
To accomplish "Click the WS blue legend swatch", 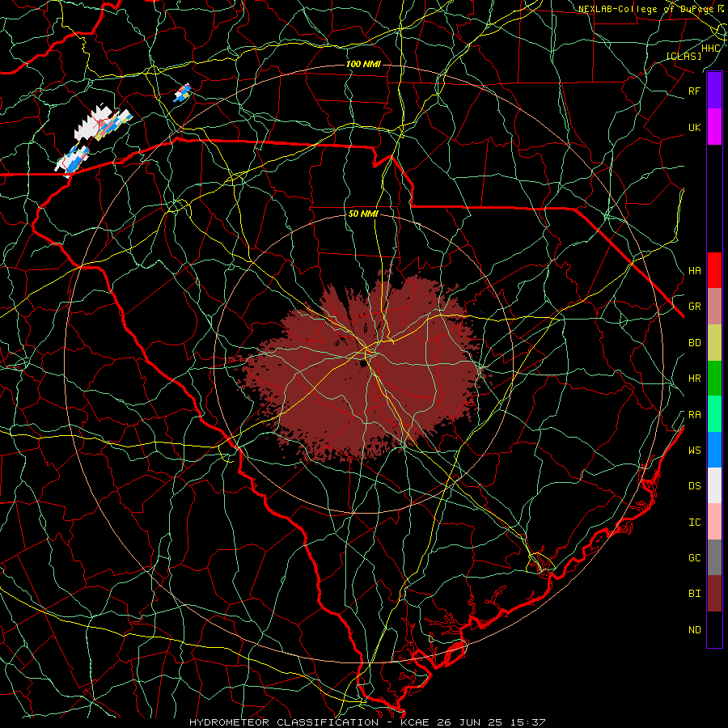I will [714, 450].
